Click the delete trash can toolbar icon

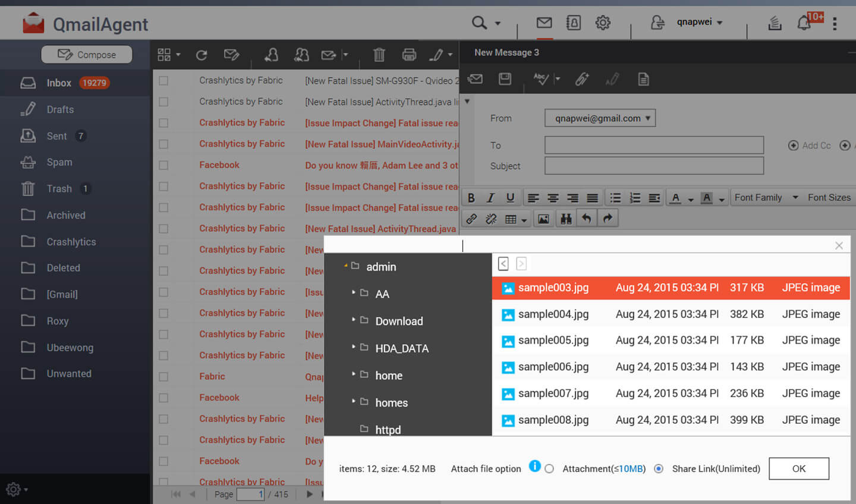[379, 55]
